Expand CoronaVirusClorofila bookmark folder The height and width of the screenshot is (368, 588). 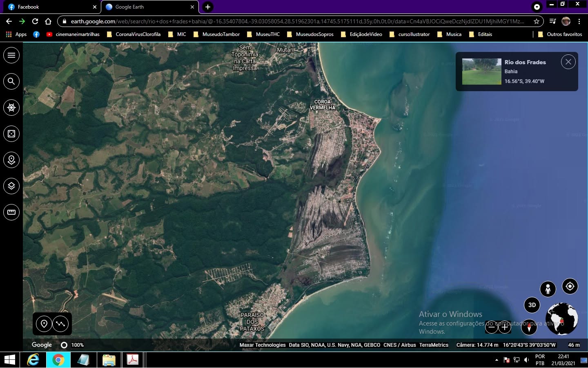click(134, 34)
